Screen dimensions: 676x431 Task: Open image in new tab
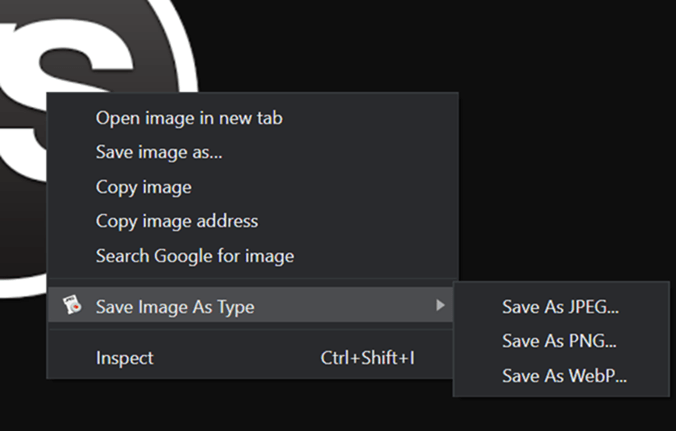(252, 118)
